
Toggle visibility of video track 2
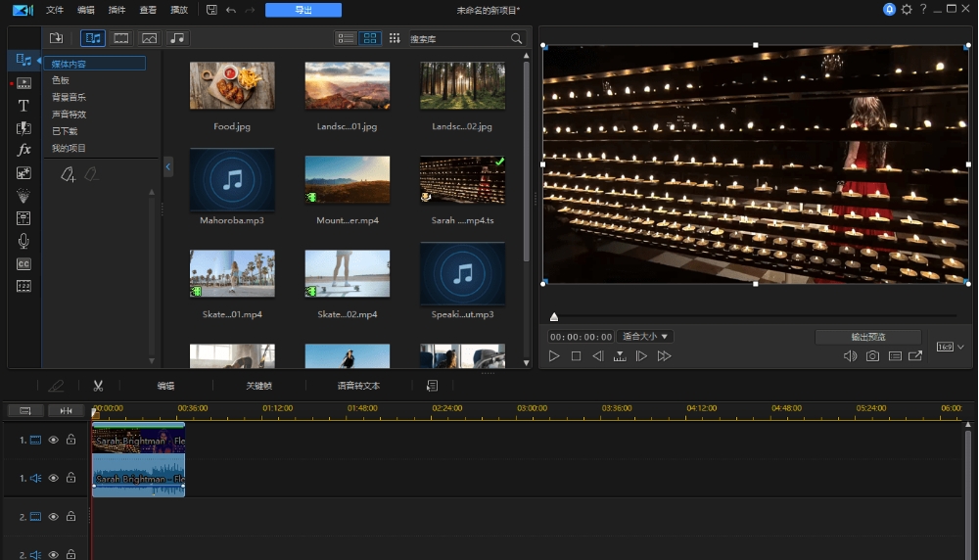point(54,517)
